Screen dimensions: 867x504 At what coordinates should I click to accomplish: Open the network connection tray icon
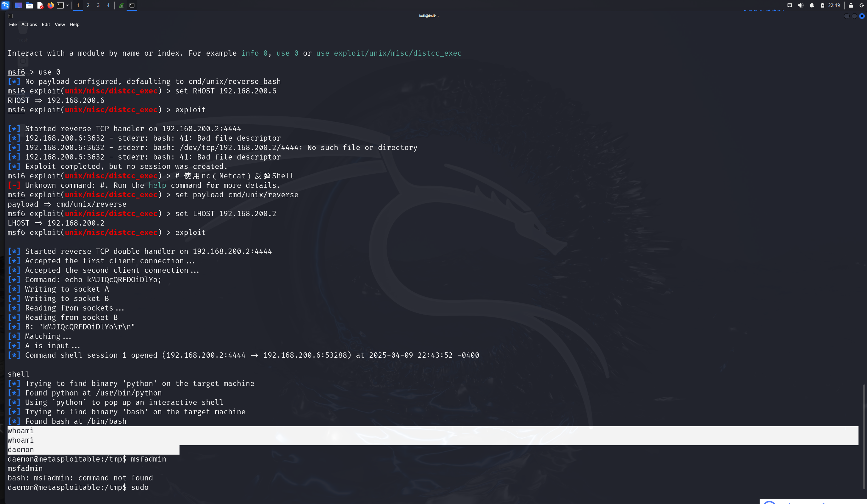tap(790, 5)
